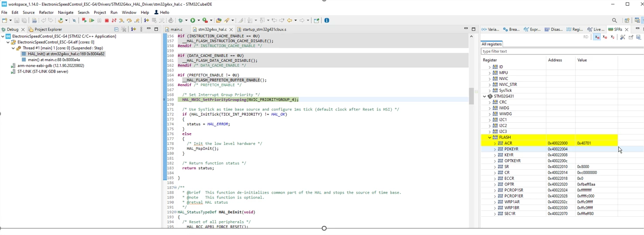Viewport: 644px width, 235px height.
Task: Open the Run launch dropdown arrow
Action: [x=198, y=20]
